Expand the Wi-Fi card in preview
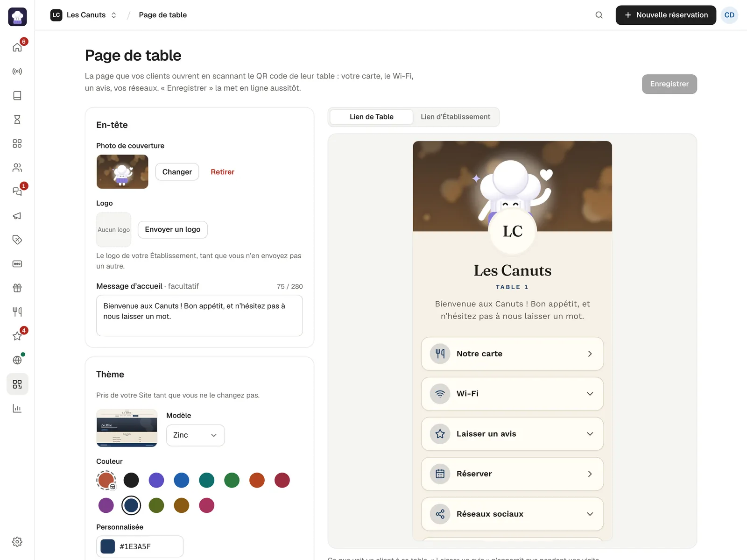This screenshot has height=560, width=747. click(512, 394)
